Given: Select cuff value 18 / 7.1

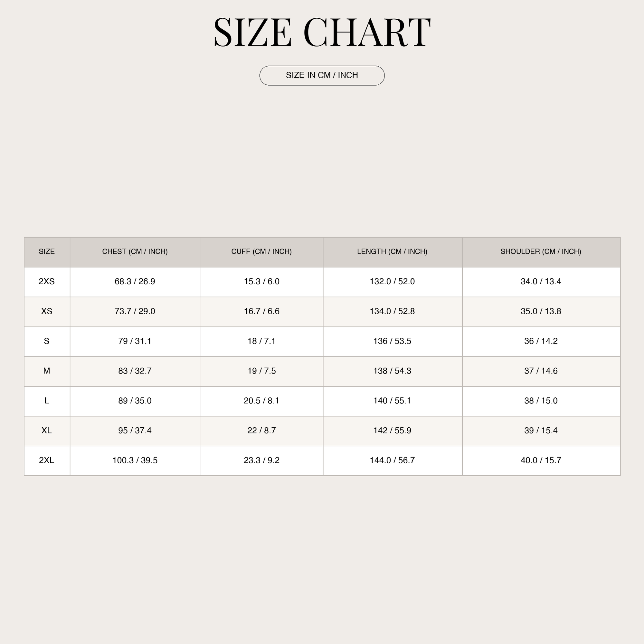Looking at the screenshot, I should (262, 341).
